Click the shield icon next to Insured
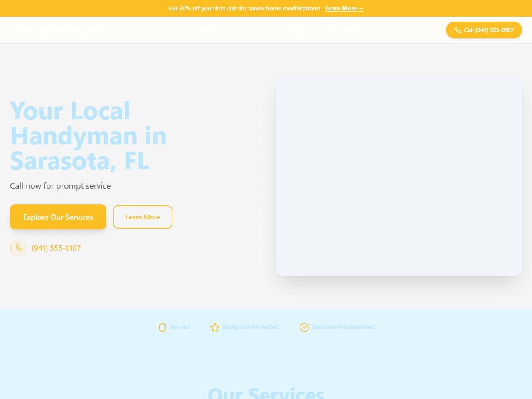 coord(163,327)
